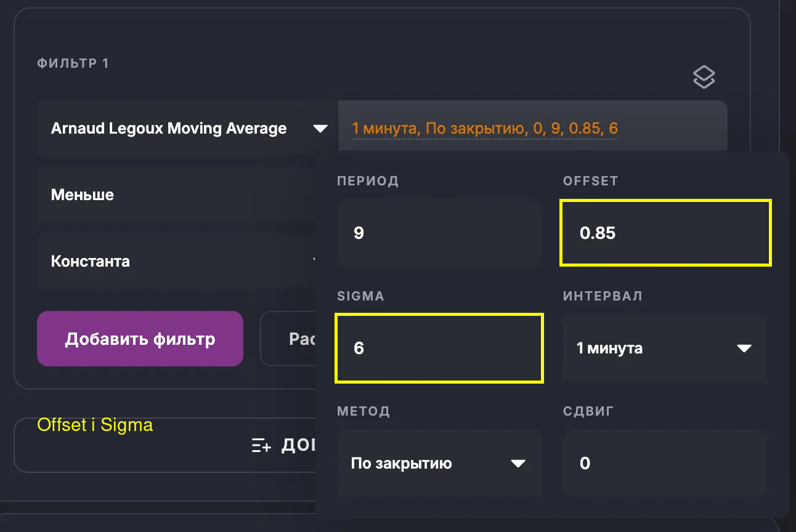Image resolution: width=796 pixels, height=532 pixels.
Task: Click the Добавить фильтр button
Action: click(140, 339)
